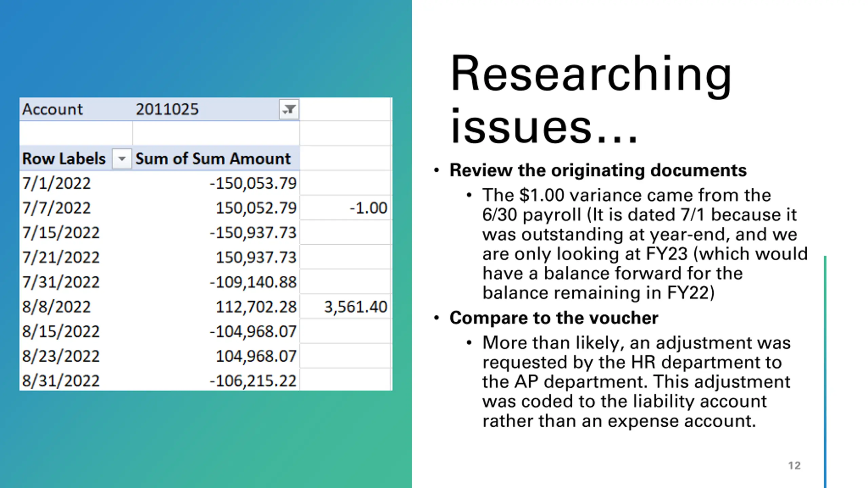
Task: Click the Account label cell
Action: click(x=53, y=109)
